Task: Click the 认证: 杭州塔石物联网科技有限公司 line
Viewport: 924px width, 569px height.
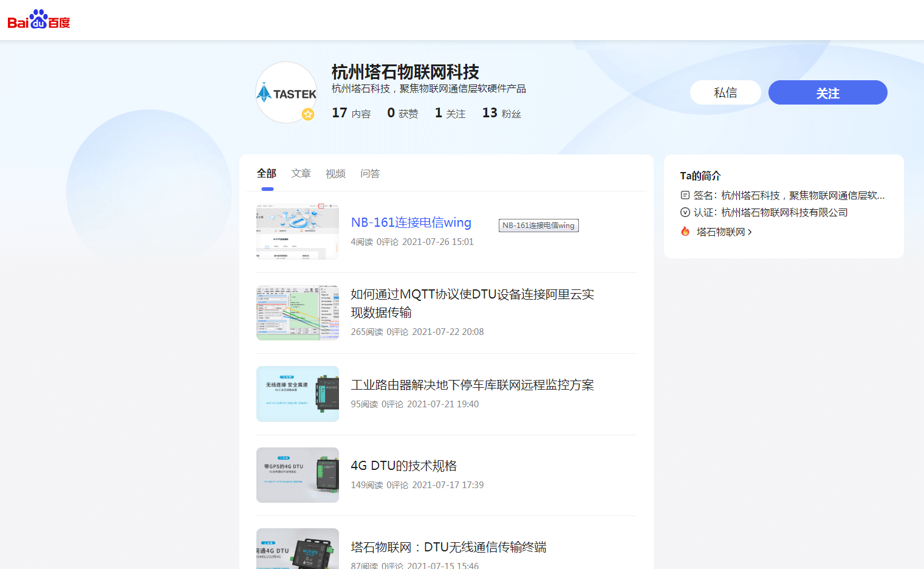Action: pyautogui.click(x=770, y=212)
